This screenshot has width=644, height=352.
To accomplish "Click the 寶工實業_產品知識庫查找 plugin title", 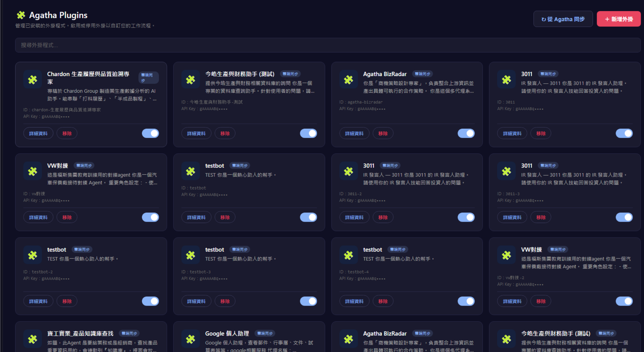I will 80,333.
